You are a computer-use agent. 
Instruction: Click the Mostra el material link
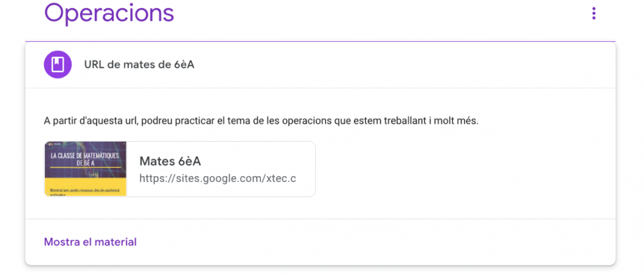(90, 242)
